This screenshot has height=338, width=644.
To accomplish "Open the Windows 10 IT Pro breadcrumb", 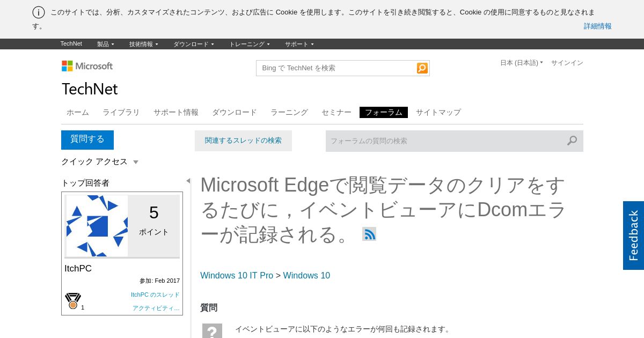I will tap(237, 275).
